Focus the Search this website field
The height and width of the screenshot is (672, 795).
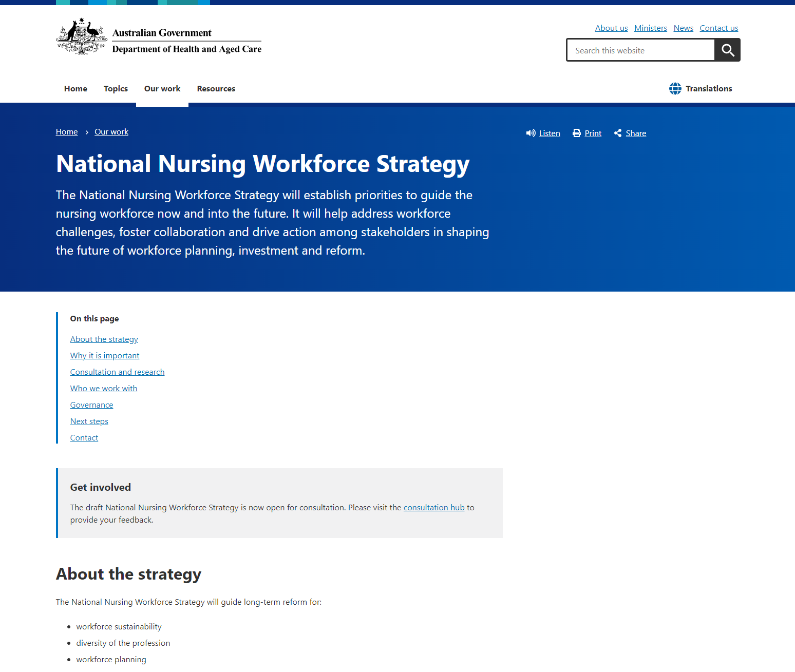pyautogui.click(x=640, y=50)
